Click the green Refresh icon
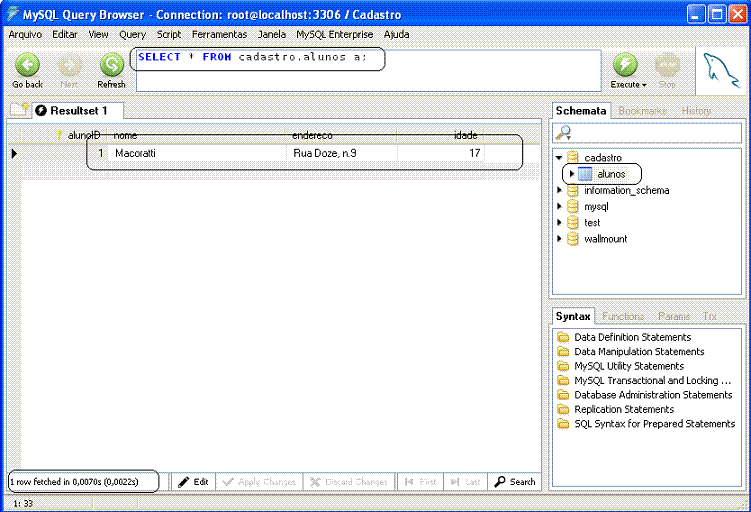 coord(112,65)
